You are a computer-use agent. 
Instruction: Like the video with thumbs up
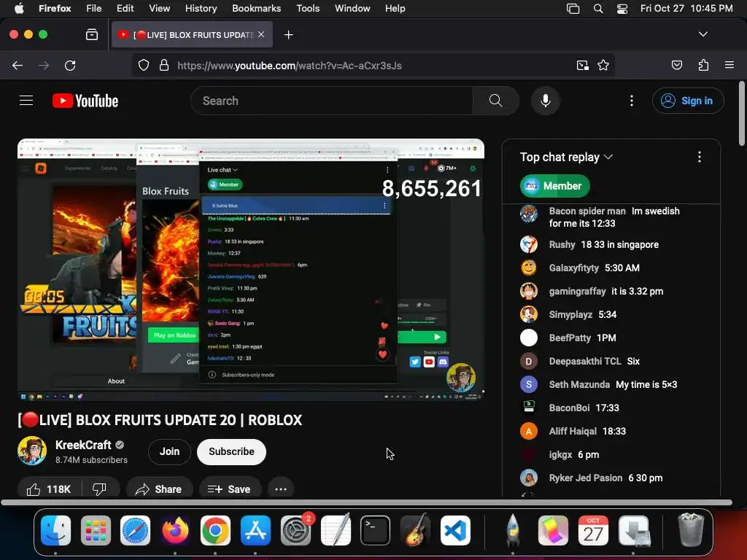[49, 489]
